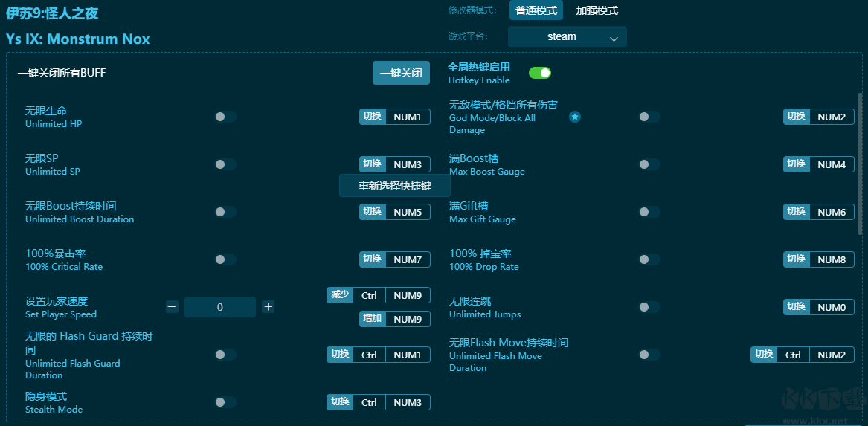The height and width of the screenshot is (426, 868).
Task: Click the Set Player Speed value field
Action: point(219,307)
